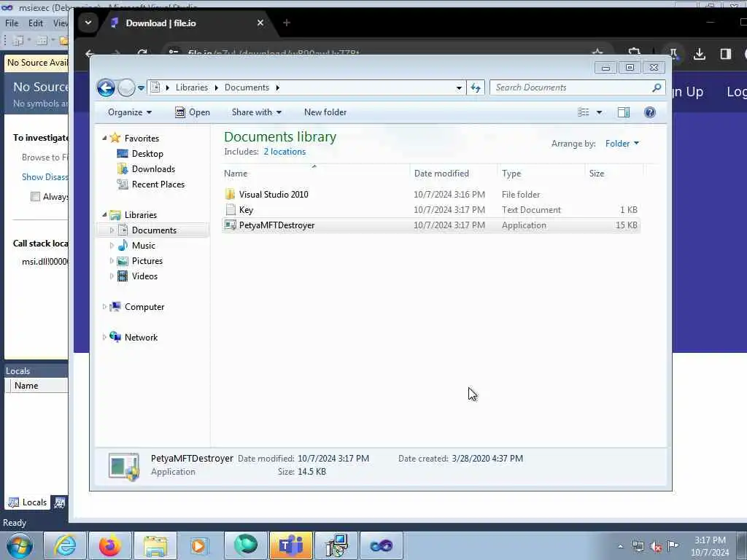Screen dimensions: 747x560
Task: Click the muted volume tray icon
Action: pyautogui.click(x=656, y=547)
